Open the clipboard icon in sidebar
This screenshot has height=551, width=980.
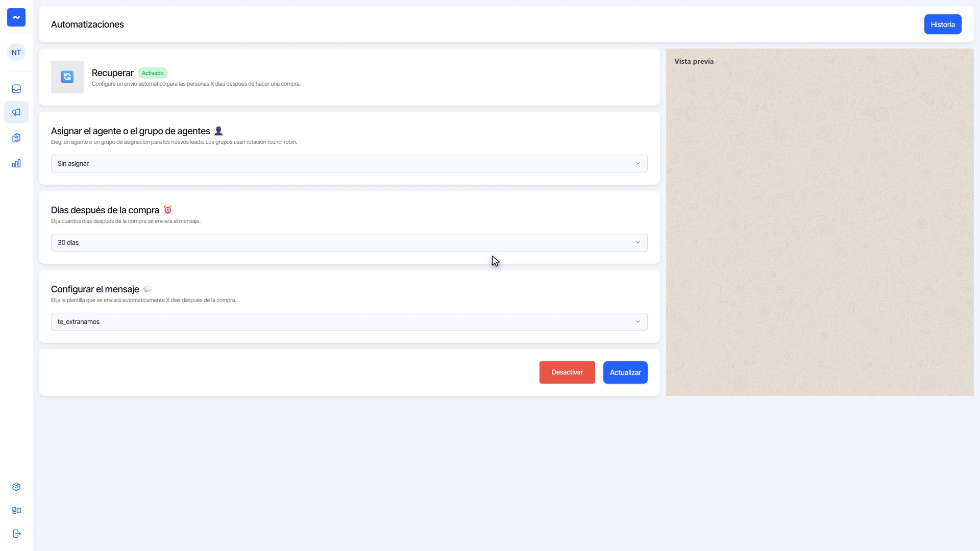tap(16, 138)
